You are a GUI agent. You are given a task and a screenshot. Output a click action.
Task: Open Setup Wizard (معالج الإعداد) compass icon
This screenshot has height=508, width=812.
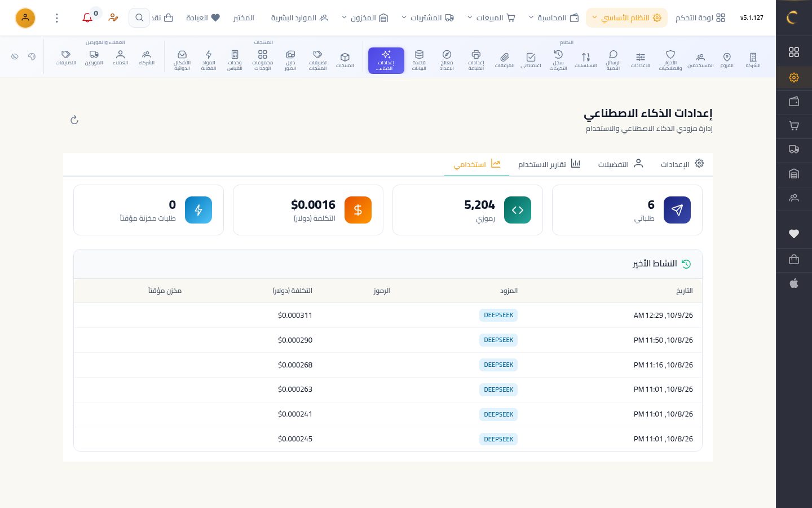(x=447, y=60)
